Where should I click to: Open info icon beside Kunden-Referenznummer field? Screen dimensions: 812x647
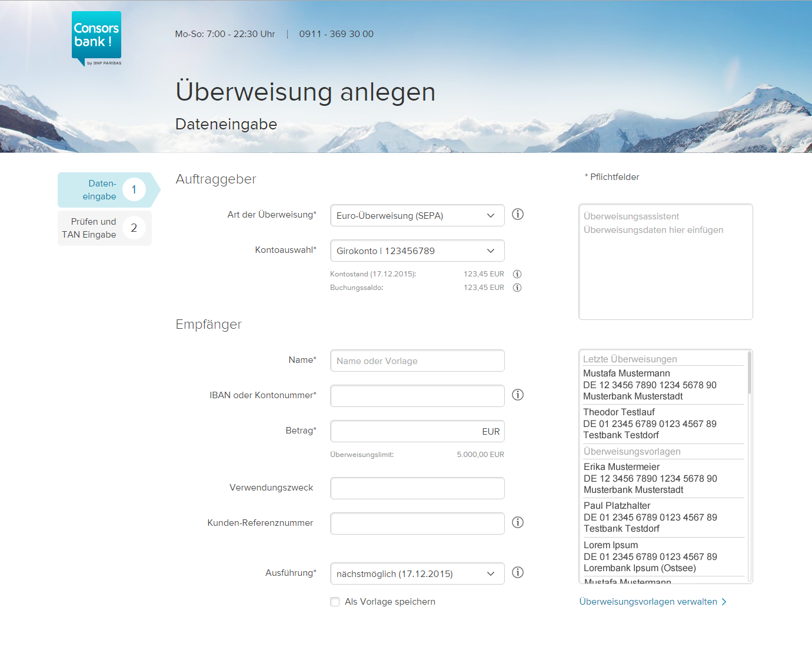click(518, 522)
